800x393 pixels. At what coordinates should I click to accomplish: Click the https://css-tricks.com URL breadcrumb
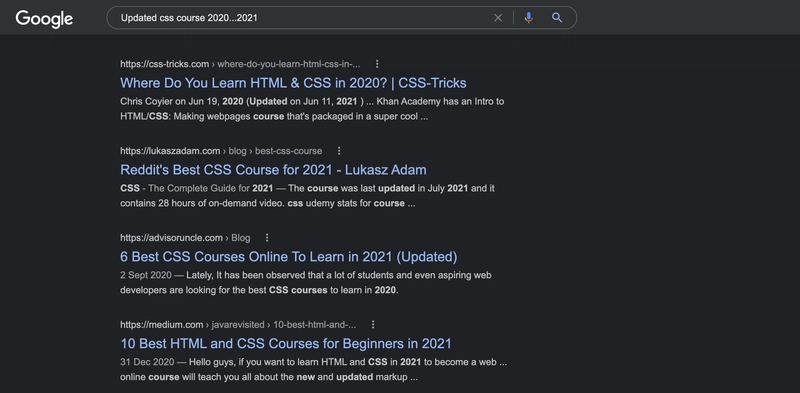pyautogui.click(x=240, y=64)
